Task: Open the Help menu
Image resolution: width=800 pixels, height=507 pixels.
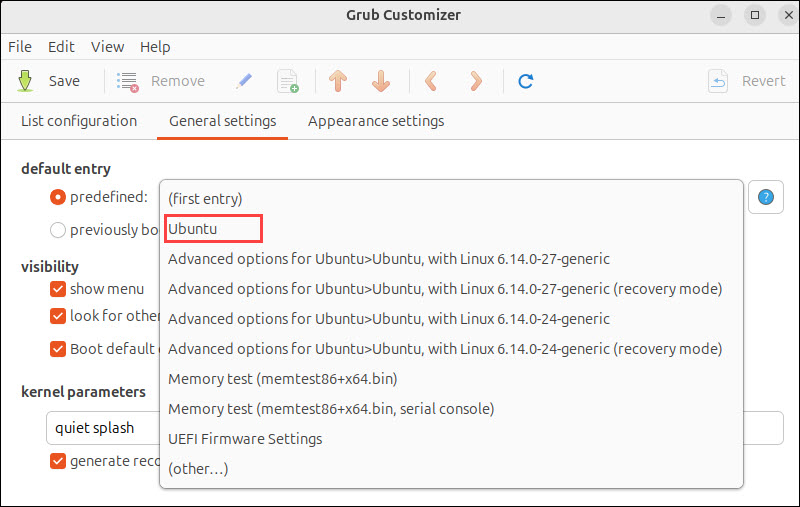Action: coord(155,47)
